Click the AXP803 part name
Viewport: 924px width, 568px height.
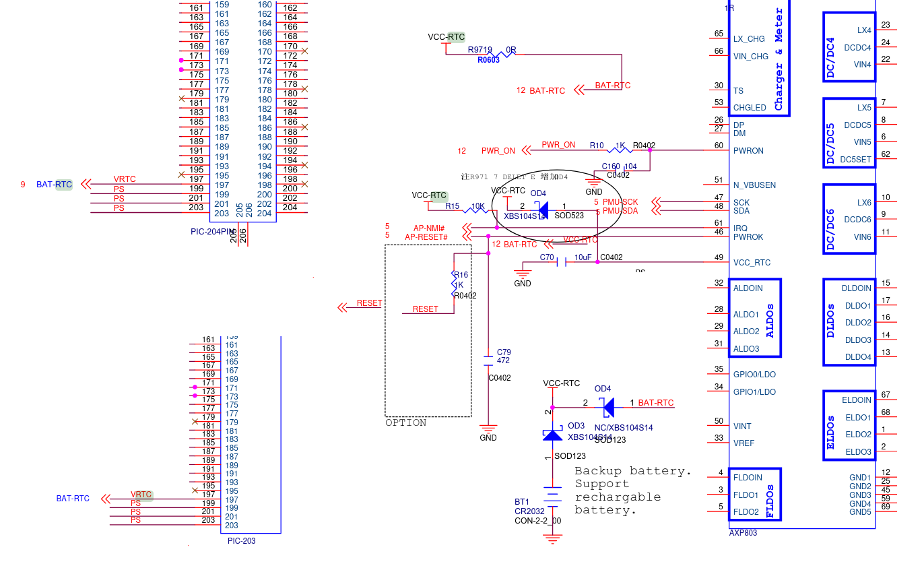click(743, 532)
